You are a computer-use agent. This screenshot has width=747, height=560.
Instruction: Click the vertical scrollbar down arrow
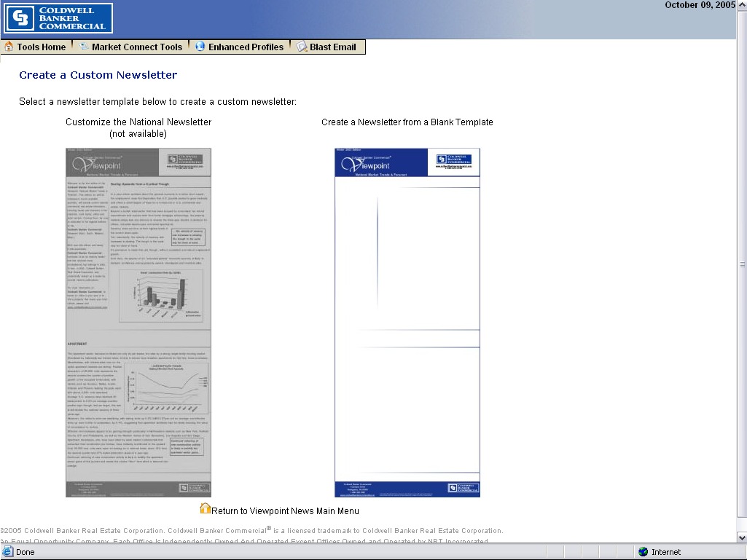[x=742, y=537]
